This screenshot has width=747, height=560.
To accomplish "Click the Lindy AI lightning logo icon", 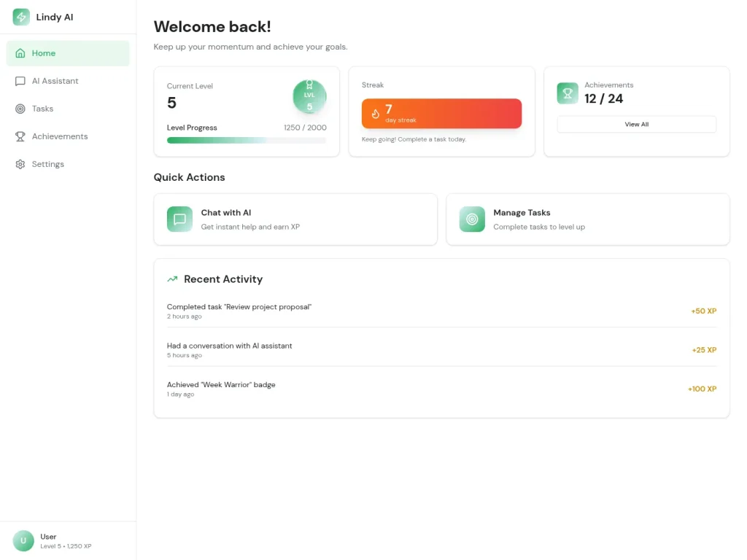I will tap(21, 17).
